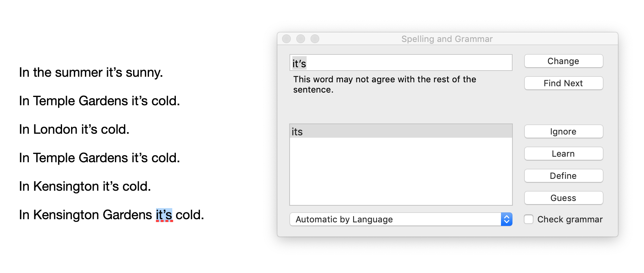Close the Spelling and Grammar window

pos(286,39)
